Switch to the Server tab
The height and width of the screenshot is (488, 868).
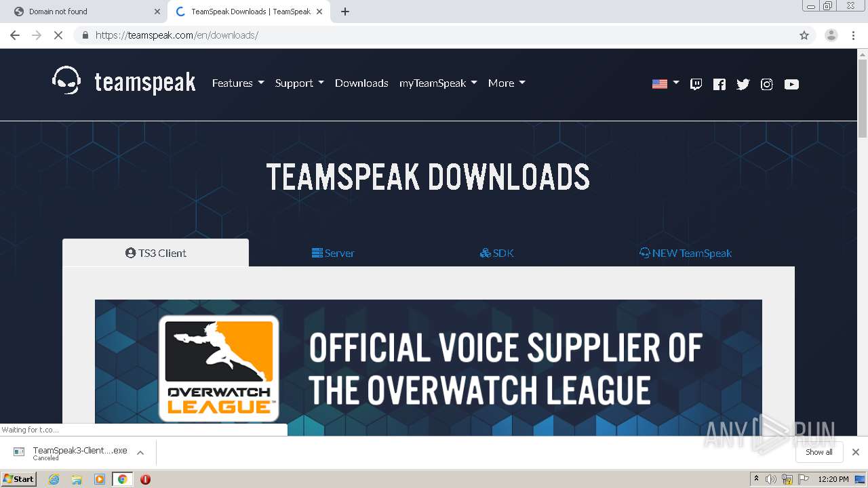333,253
